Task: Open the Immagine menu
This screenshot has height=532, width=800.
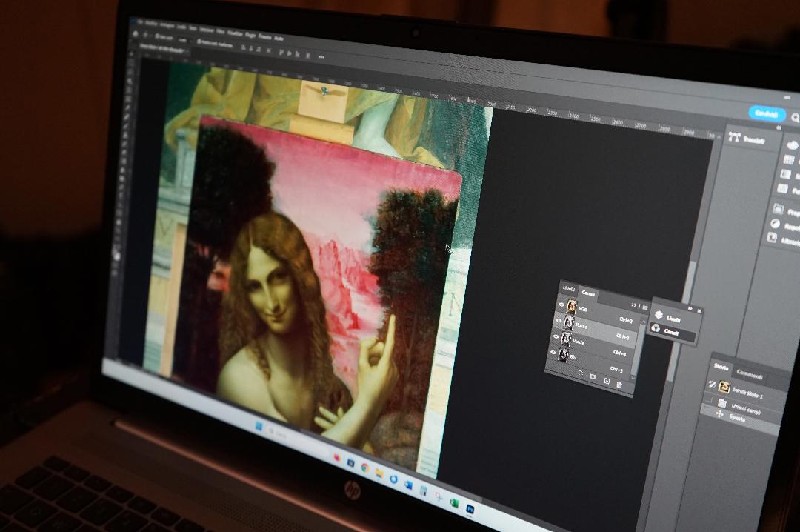Action: pyautogui.click(x=167, y=25)
